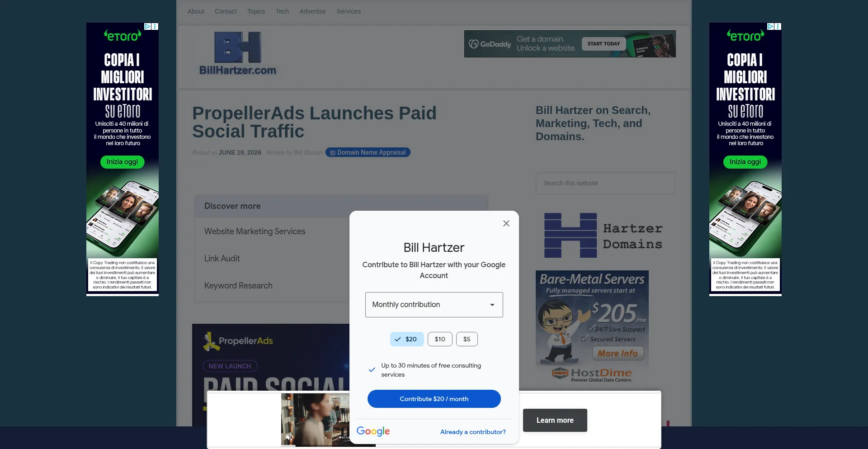Click the Search this website field
868x449 pixels.
click(x=606, y=183)
